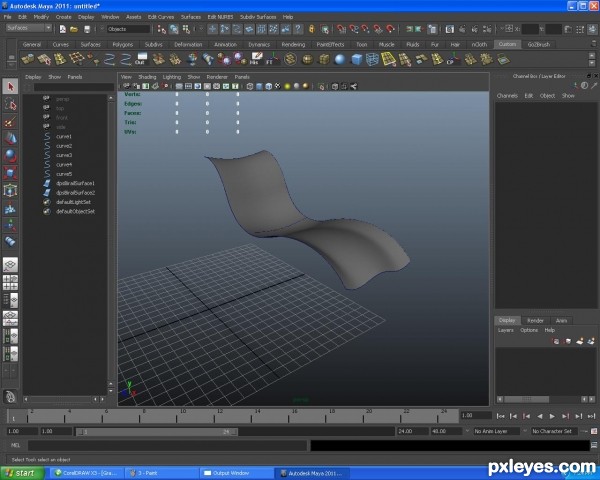Click the Open Scene folder icon

tap(74, 29)
